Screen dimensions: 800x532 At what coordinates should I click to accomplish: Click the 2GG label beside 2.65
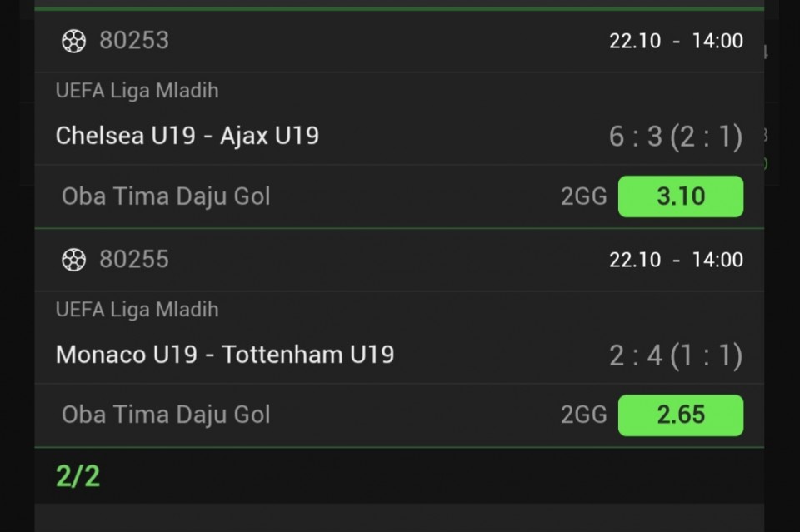pos(583,415)
